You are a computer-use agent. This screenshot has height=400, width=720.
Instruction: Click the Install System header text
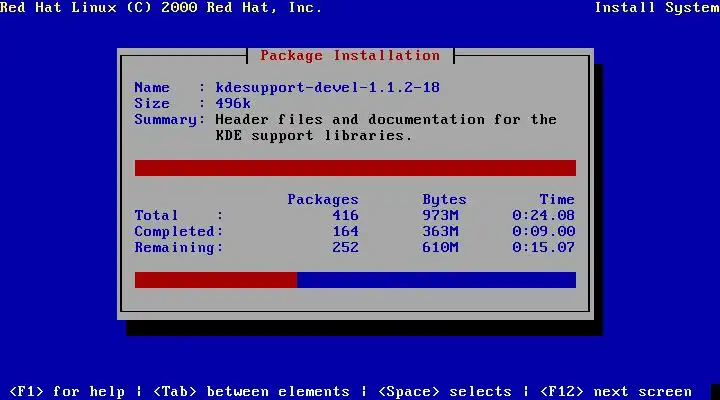click(x=657, y=8)
